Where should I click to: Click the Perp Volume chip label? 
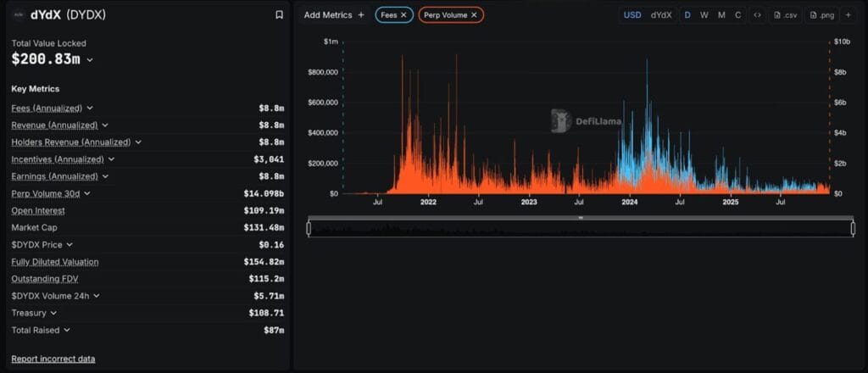pos(446,15)
